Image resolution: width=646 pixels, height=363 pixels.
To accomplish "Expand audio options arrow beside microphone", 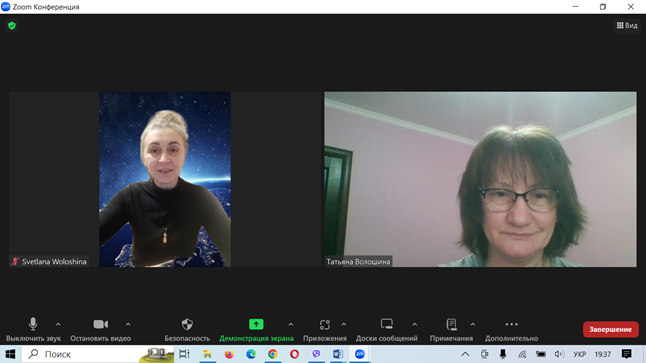I will pyautogui.click(x=58, y=325).
